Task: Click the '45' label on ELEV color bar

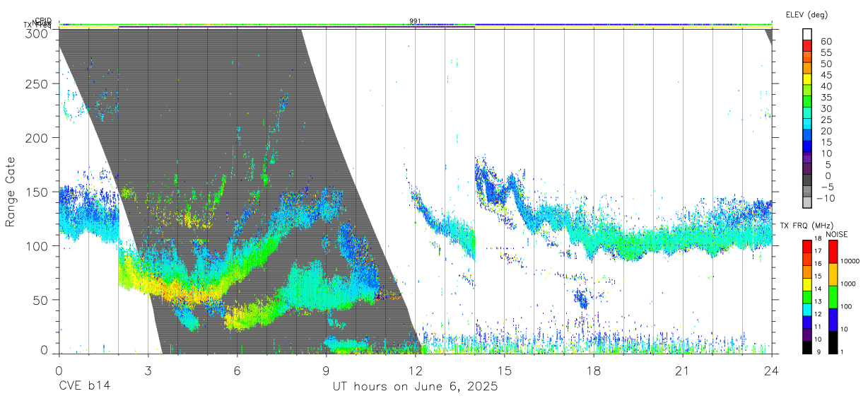Action: tap(826, 75)
